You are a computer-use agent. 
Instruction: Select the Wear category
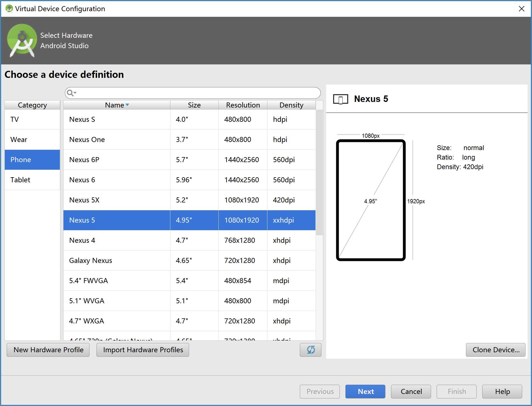click(32, 139)
